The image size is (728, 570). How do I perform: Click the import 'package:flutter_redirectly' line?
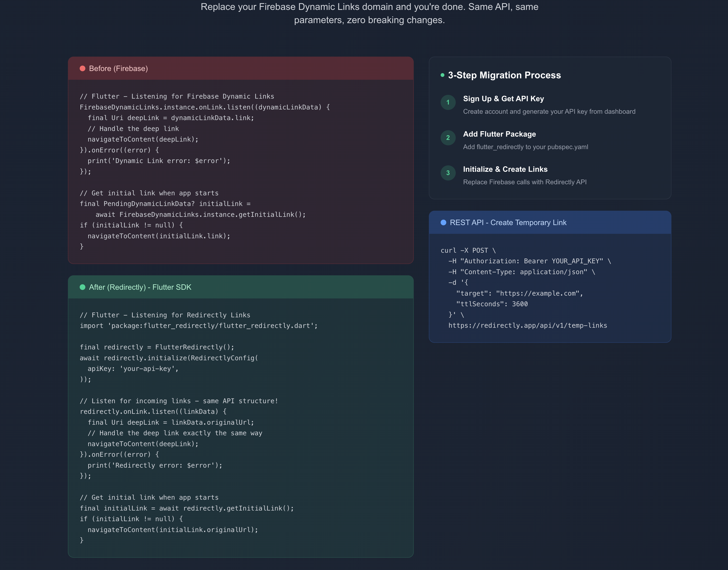click(199, 326)
